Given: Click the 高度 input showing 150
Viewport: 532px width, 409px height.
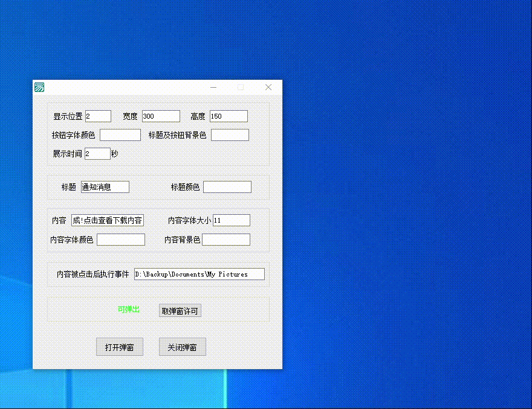Looking at the screenshot, I should (x=229, y=116).
